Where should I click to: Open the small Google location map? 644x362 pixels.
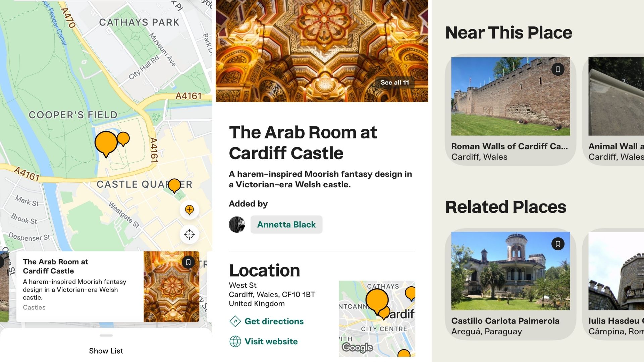pyautogui.click(x=377, y=319)
